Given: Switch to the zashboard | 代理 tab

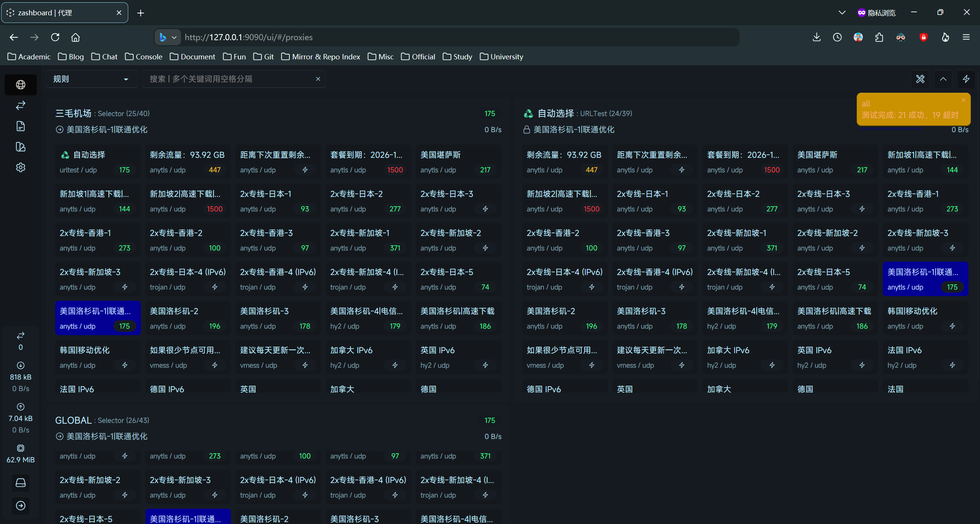Looking at the screenshot, I should click(65, 13).
